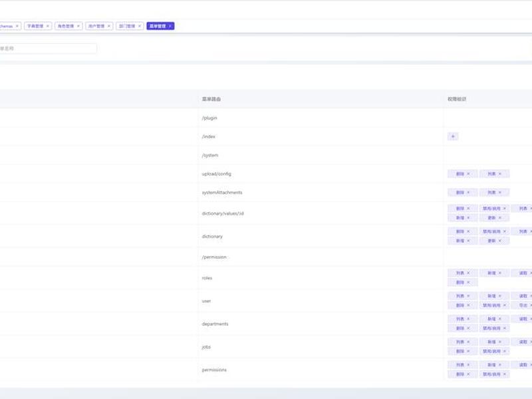Remove the 新增 tag on the permissions row
532x399 pixels.
pyautogui.click(x=500, y=364)
